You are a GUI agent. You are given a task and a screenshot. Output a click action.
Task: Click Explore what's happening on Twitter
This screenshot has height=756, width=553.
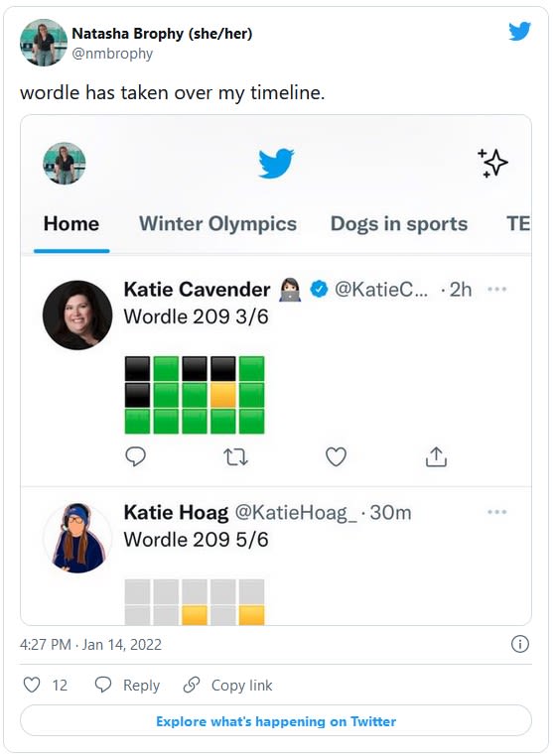pos(276,721)
